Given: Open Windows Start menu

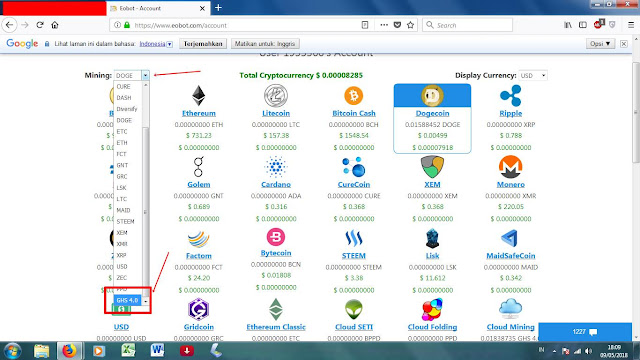Looking at the screenshot, I should click(x=12, y=351).
